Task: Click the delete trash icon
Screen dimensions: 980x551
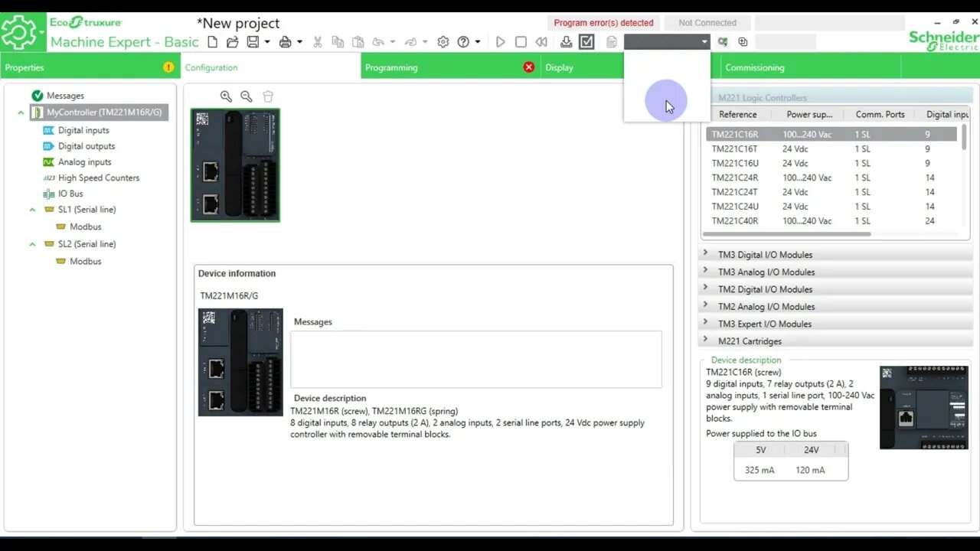Action: [268, 96]
